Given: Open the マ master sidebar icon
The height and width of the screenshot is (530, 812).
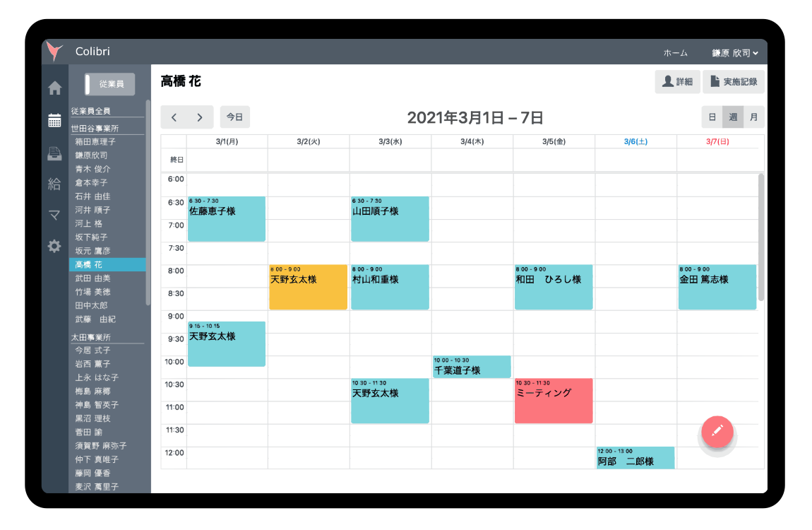Looking at the screenshot, I should click(54, 216).
